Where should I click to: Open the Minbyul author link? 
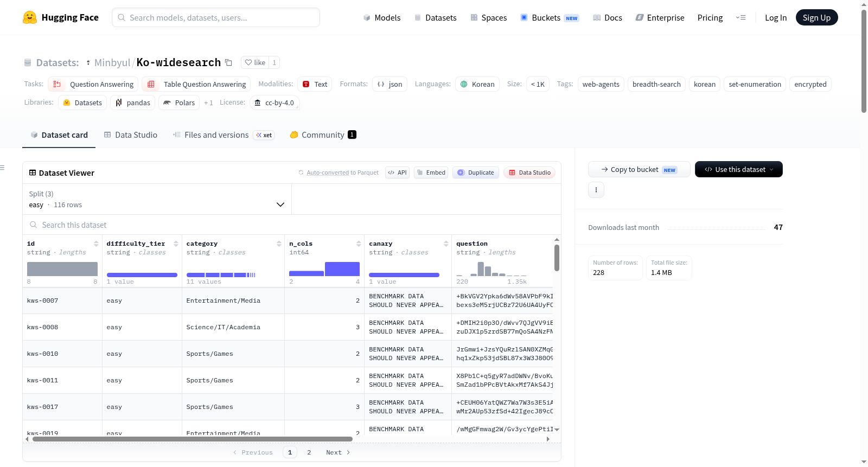click(x=112, y=62)
